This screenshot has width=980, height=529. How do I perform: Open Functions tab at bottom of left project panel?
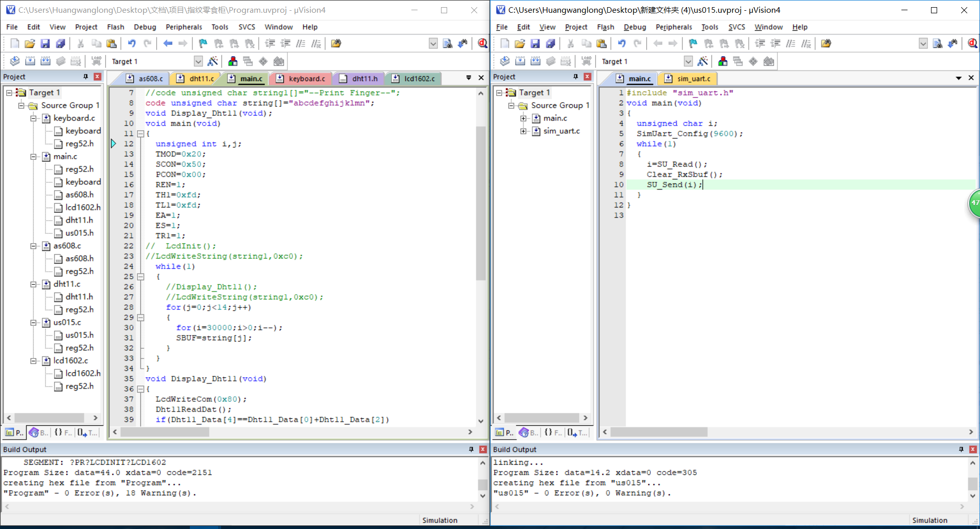tap(63, 432)
